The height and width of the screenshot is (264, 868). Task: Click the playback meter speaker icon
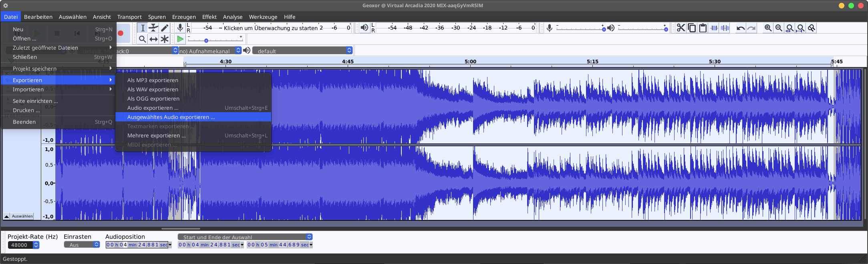tap(364, 28)
